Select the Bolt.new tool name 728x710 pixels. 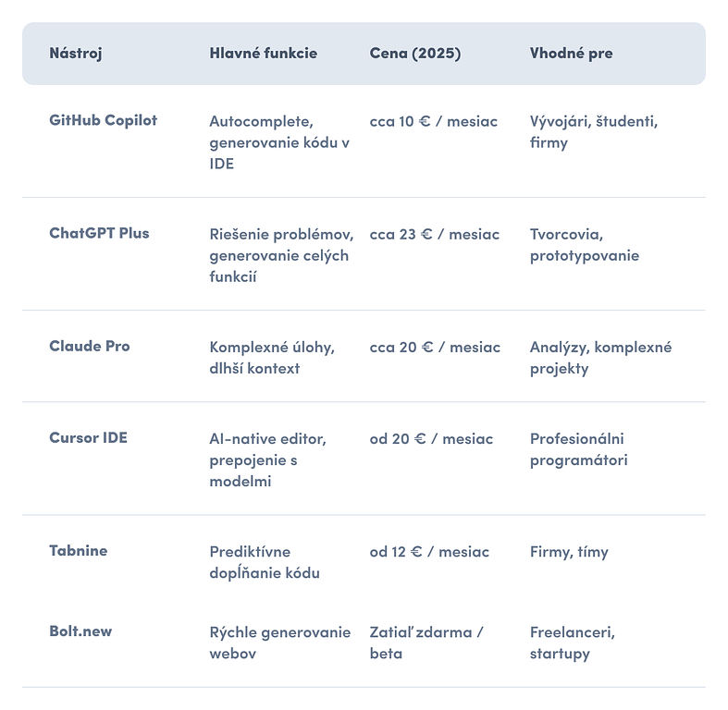tap(80, 631)
